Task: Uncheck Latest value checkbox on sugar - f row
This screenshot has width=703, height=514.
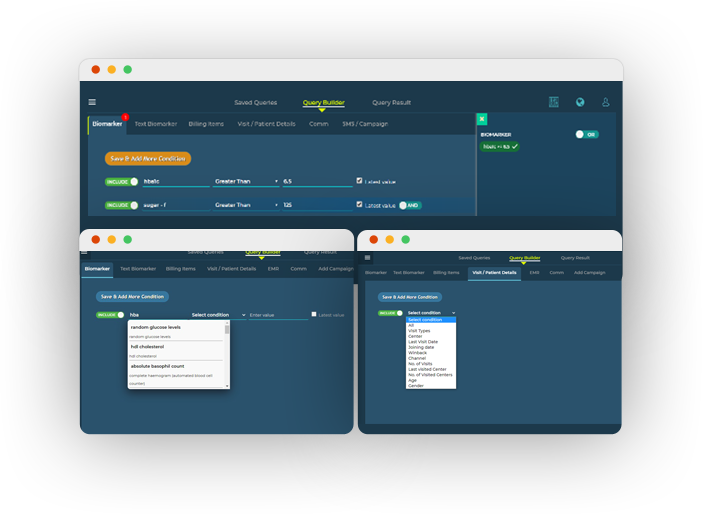Action: [x=359, y=205]
